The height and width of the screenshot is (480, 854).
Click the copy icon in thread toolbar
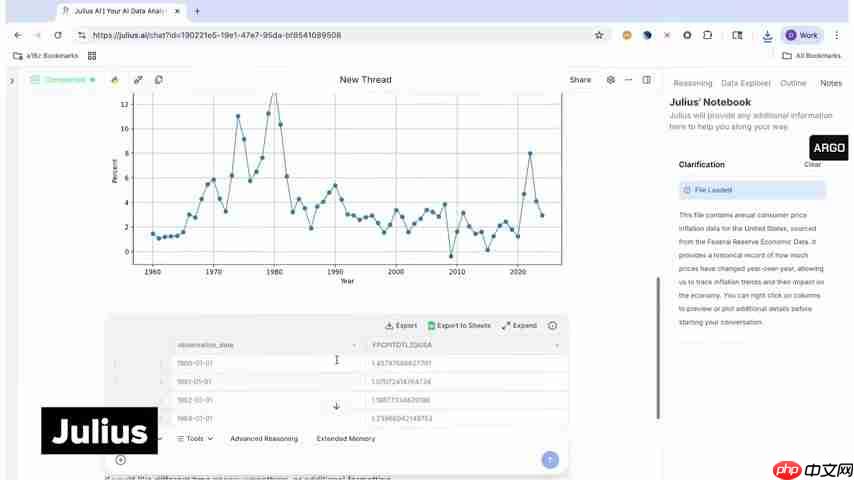[x=158, y=80]
